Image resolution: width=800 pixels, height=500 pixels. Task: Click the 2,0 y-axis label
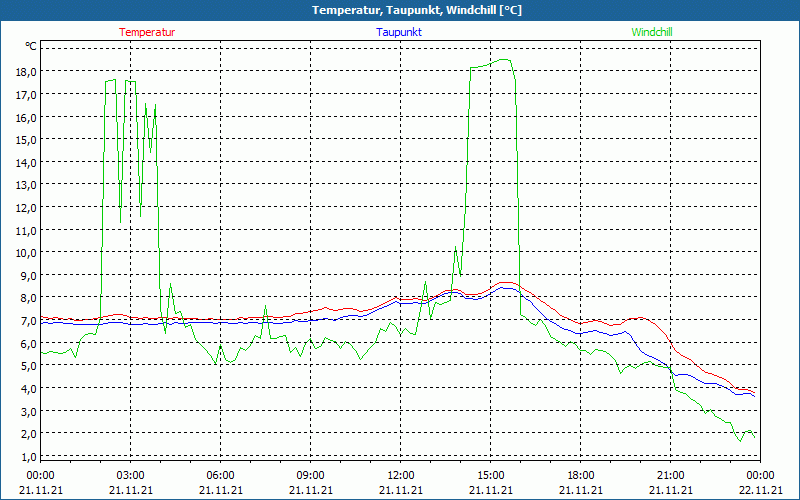28,434
